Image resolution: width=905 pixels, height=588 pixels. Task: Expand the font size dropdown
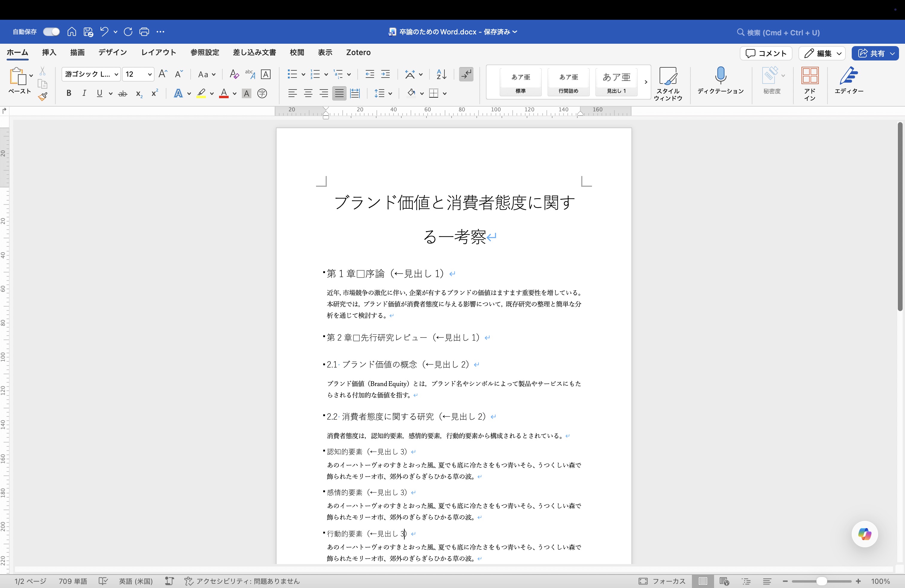click(x=149, y=74)
